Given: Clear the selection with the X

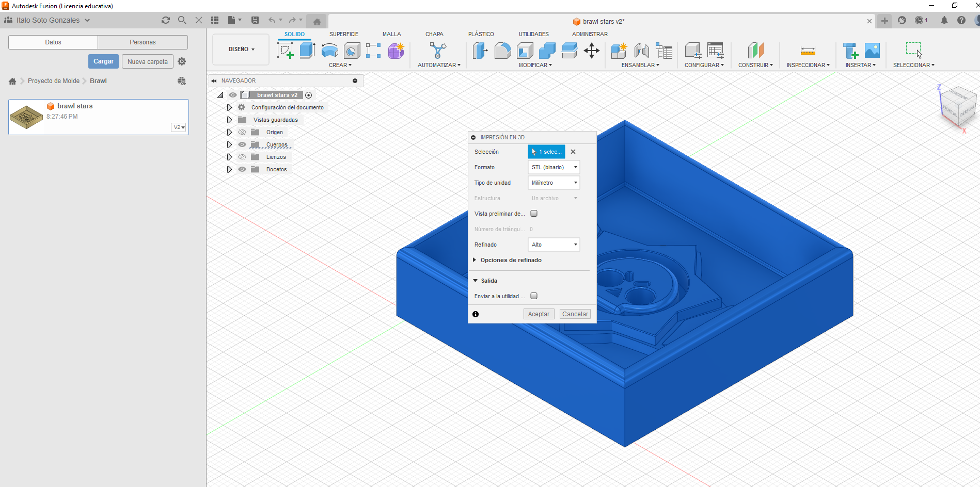Looking at the screenshot, I should tap(573, 152).
